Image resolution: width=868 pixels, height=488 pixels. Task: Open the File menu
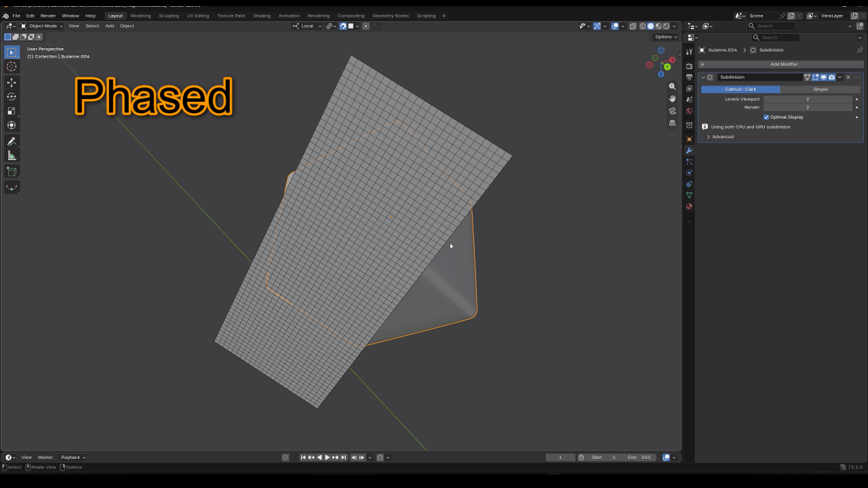[16, 16]
